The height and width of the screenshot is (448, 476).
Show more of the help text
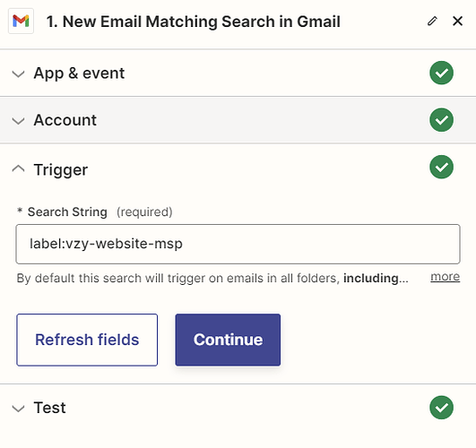pyautogui.click(x=445, y=277)
